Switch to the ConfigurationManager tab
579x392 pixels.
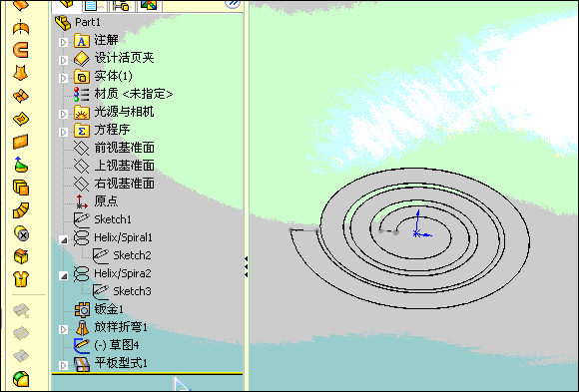(122, 5)
